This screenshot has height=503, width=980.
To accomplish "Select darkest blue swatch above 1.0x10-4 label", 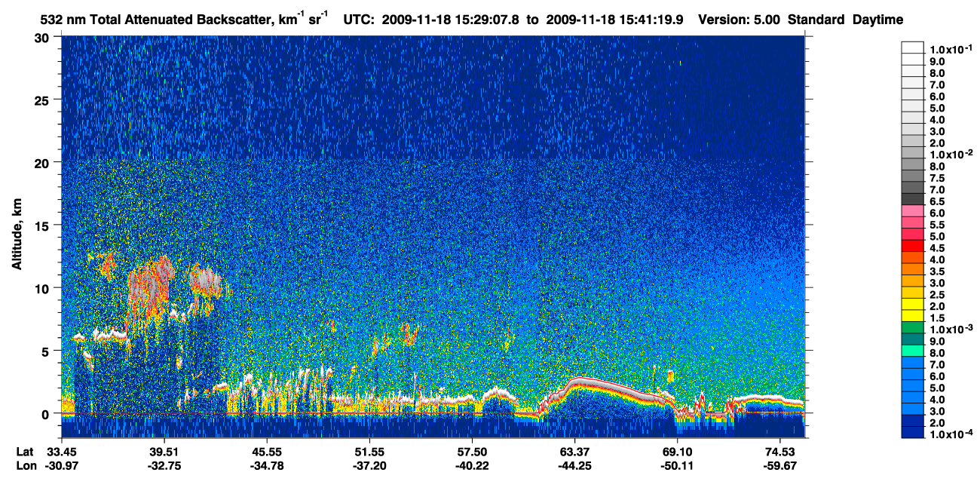I will pyautogui.click(x=912, y=432).
